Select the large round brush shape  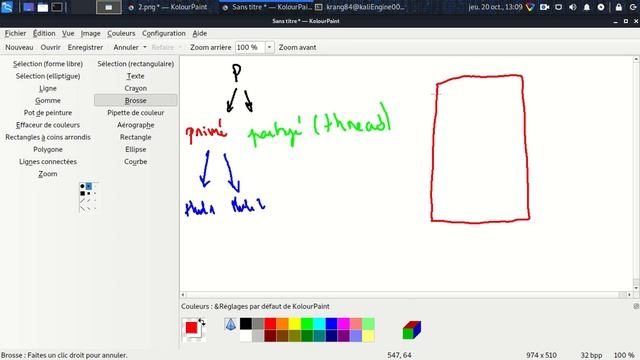[82, 187]
